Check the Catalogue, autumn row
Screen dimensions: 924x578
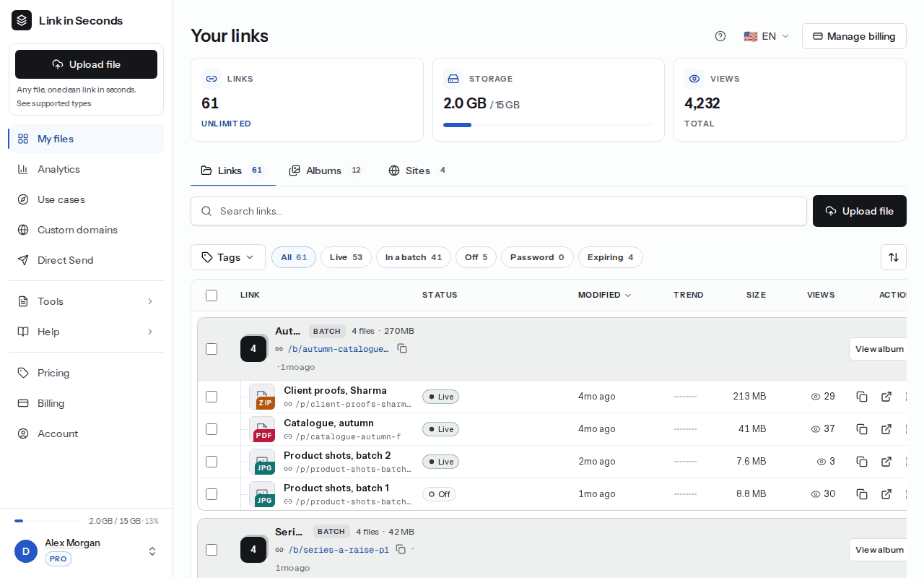(x=212, y=429)
